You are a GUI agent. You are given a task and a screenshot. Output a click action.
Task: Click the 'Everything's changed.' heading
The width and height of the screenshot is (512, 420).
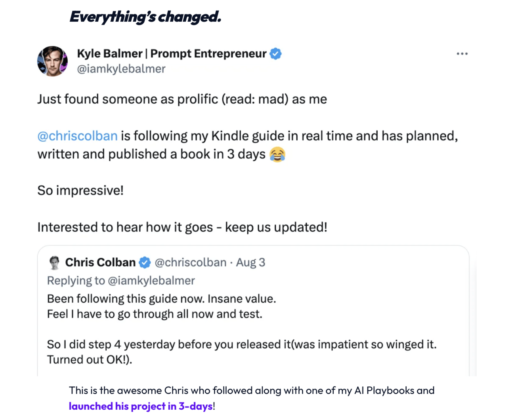point(145,17)
